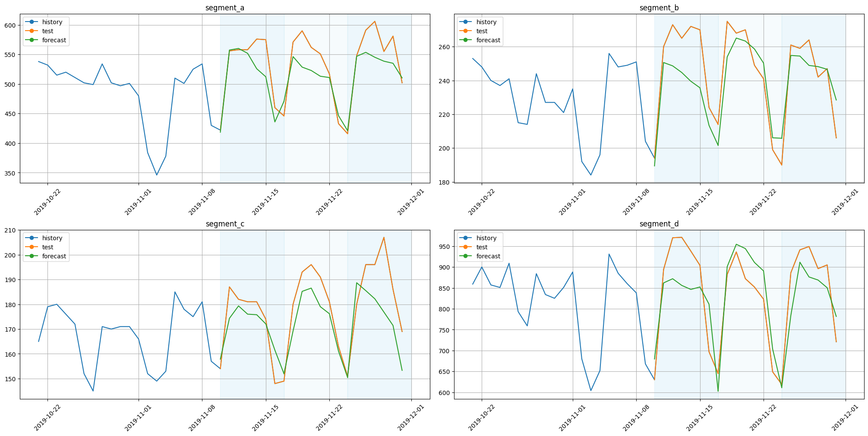Click y-axis label 180 in segment_c
The height and width of the screenshot is (436, 868).
(x=11, y=304)
